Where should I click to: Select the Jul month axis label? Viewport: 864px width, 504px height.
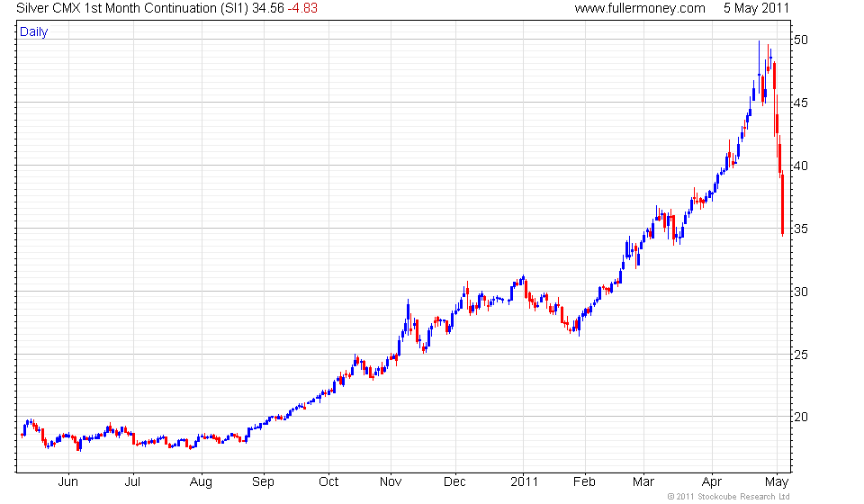tap(132, 482)
